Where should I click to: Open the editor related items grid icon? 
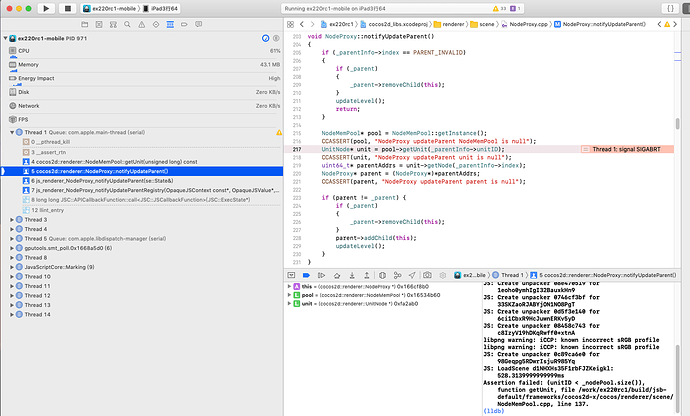click(x=290, y=24)
